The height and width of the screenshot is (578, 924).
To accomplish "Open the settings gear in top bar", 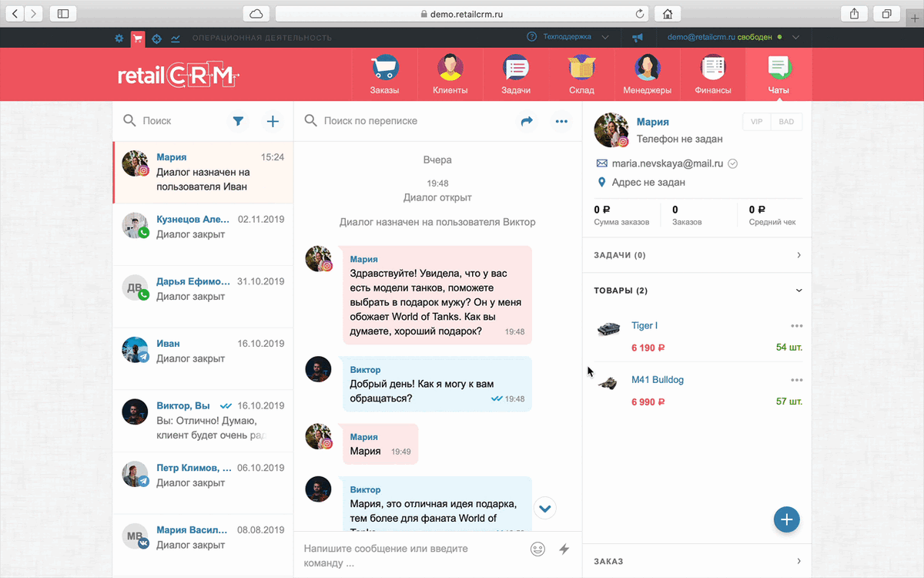I will point(119,38).
